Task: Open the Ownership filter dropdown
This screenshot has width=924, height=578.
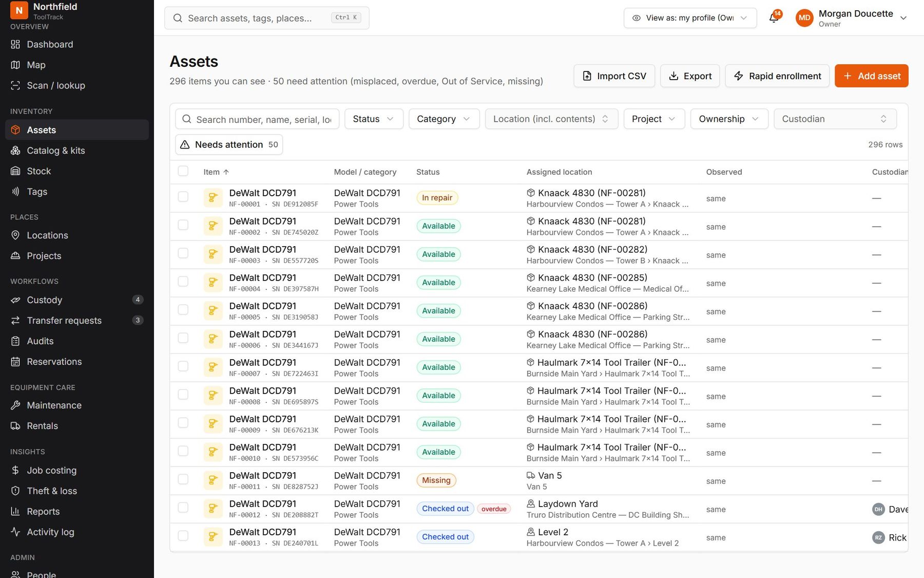Action: pos(729,119)
